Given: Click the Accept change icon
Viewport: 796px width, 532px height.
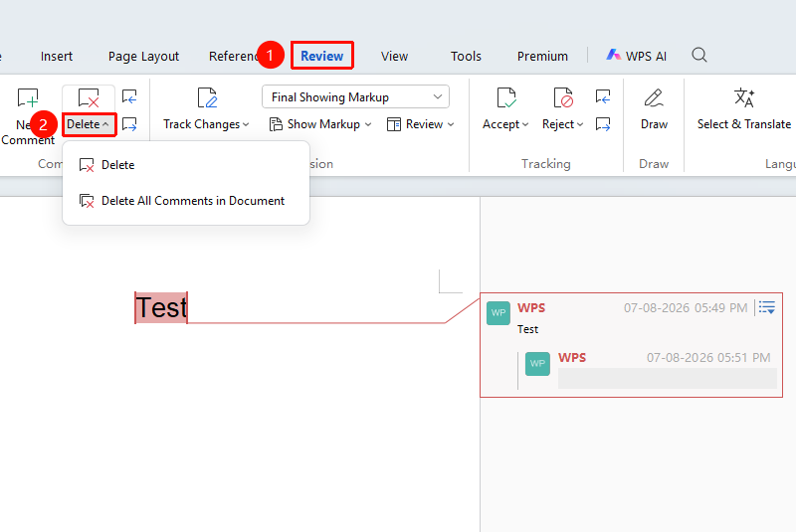Looking at the screenshot, I should (x=506, y=97).
